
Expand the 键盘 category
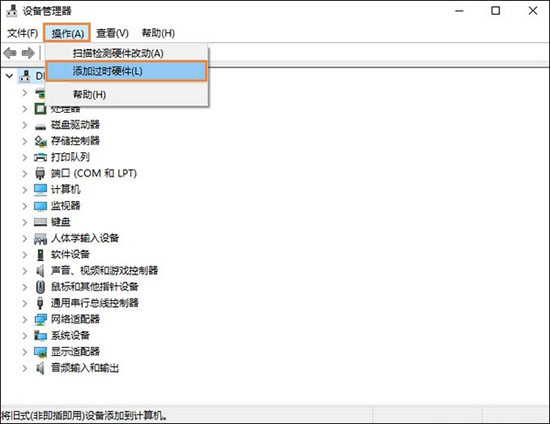pyautogui.click(x=25, y=222)
